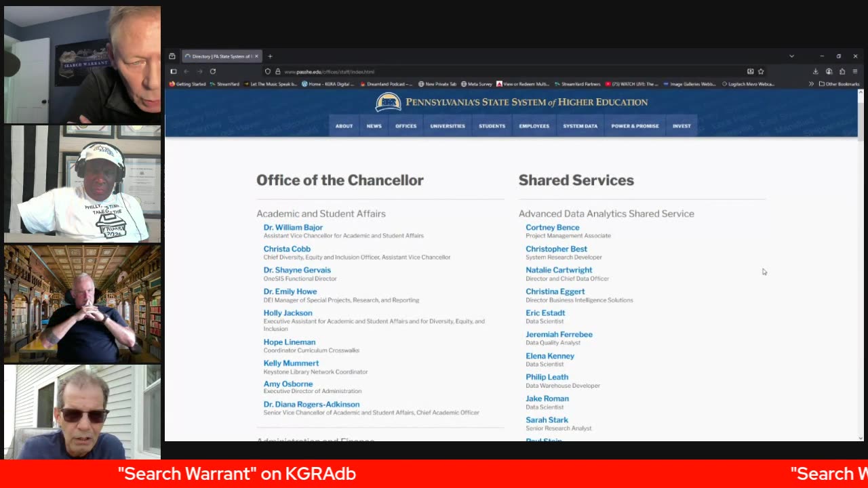This screenshot has width=868, height=488.
Task: Open Amy Osborne's profile link
Action: pyautogui.click(x=288, y=384)
